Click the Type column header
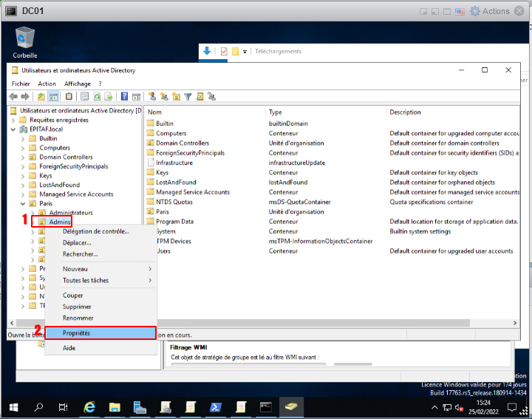The image size is (532, 419). coord(276,112)
